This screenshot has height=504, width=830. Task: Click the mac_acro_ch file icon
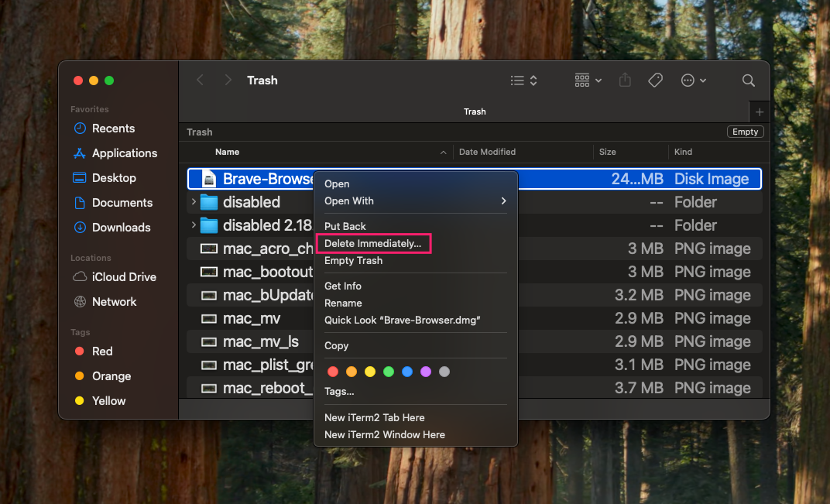coord(209,249)
